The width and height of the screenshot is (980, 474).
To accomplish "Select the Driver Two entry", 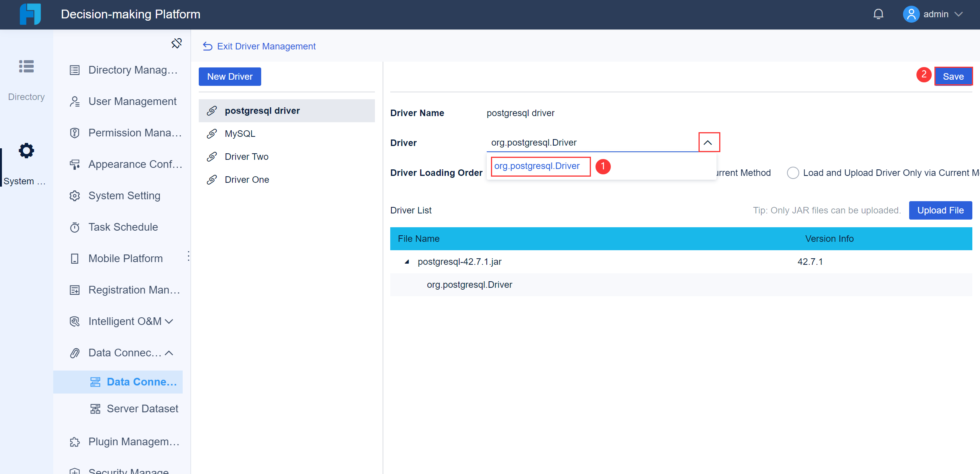I will (x=246, y=156).
